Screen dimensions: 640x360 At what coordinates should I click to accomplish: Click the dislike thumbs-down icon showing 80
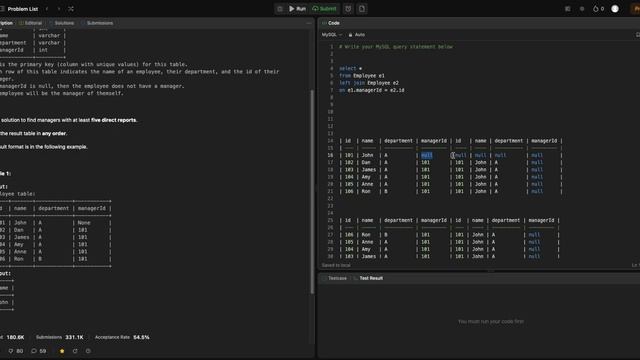click(x=16, y=351)
